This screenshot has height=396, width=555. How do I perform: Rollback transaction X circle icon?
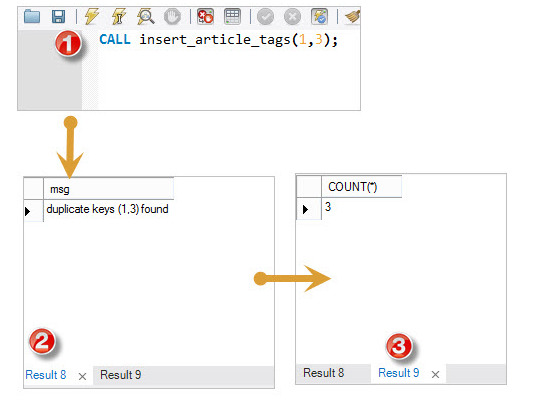click(292, 17)
